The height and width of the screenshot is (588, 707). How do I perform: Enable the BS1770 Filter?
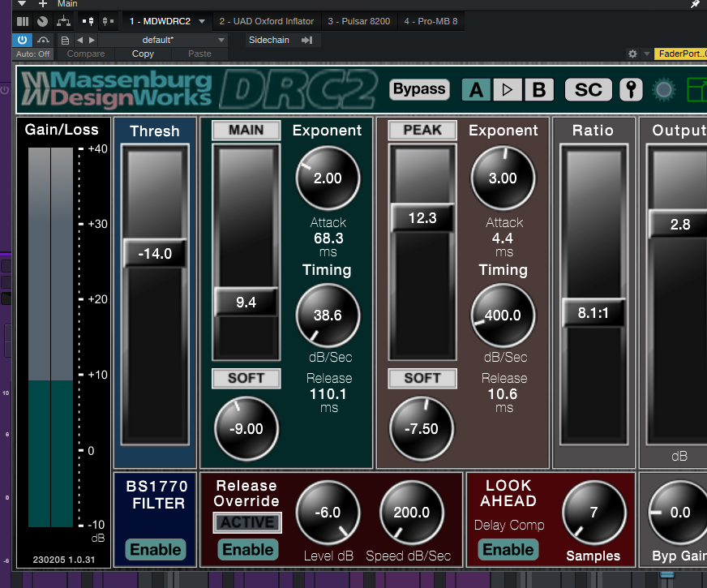pos(156,550)
